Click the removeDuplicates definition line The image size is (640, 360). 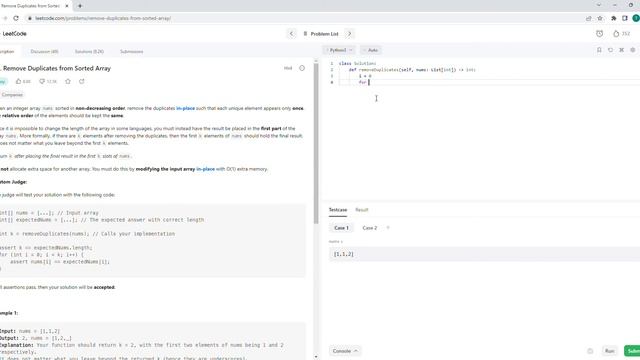(x=412, y=70)
